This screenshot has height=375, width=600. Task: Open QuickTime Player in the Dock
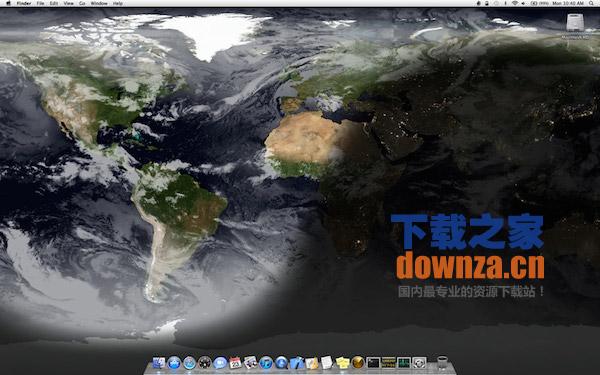pos(281,362)
